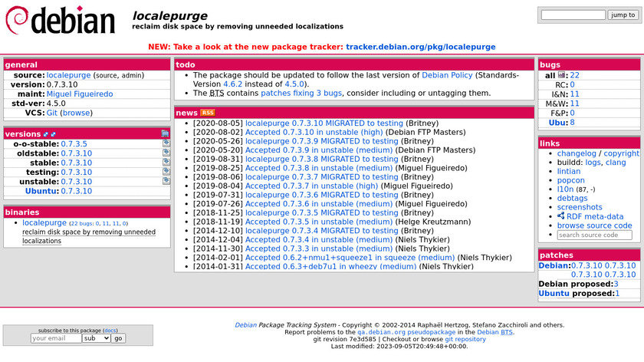Focus the jump to package input field
644x362 pixels.
click(x=573, y=15)
